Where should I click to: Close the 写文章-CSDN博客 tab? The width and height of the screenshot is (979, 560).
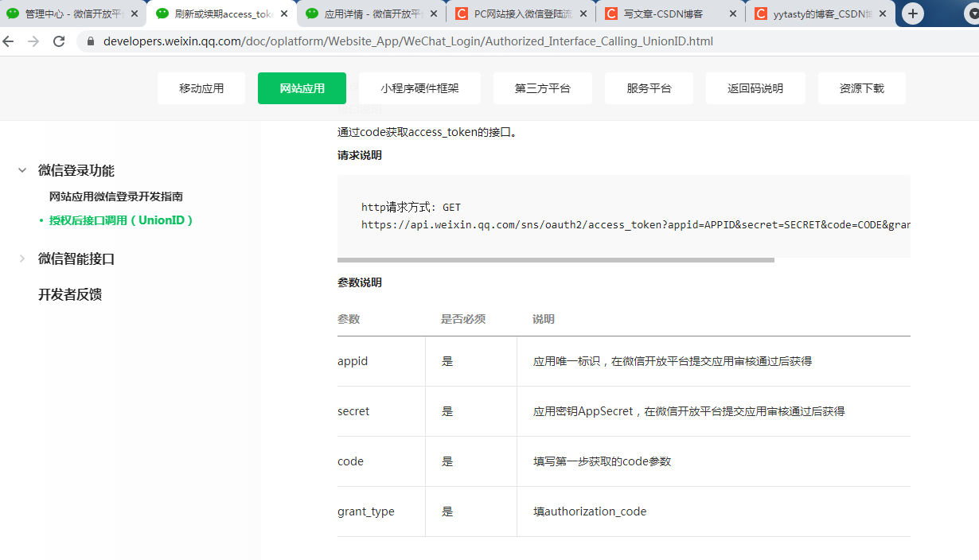pos(732,14)
